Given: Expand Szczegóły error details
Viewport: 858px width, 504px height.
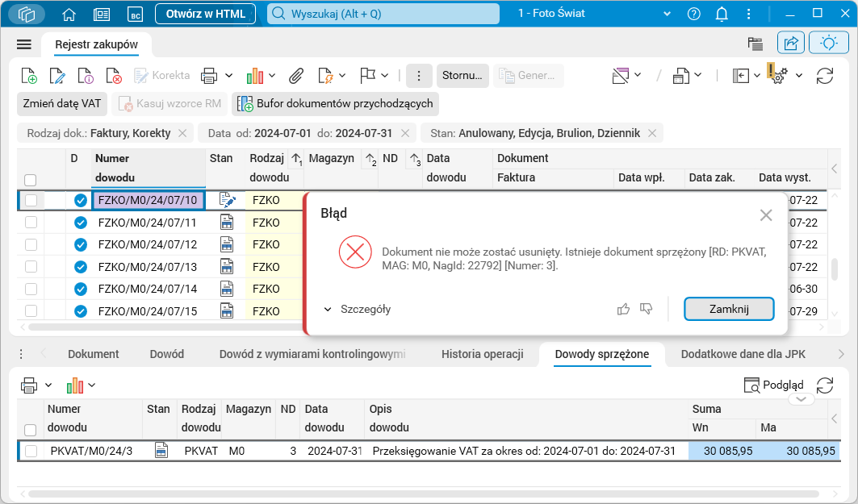Looking at the screenshot, I should (358, 310).
